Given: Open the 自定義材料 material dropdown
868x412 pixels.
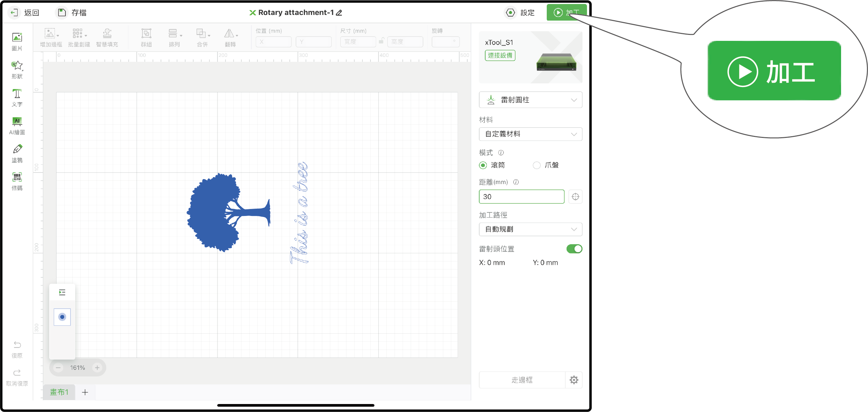Looking at the screenshot, I should [530, 134].
